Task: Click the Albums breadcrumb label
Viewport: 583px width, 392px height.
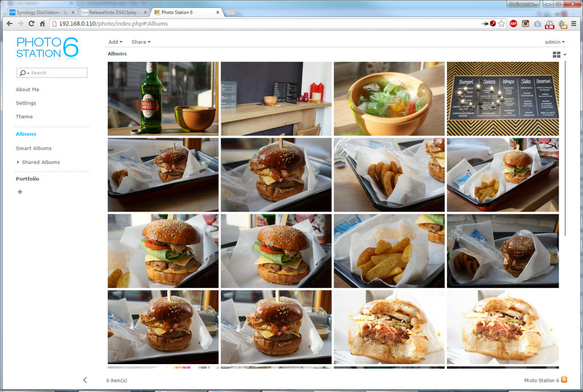Action: pos(117,53)
